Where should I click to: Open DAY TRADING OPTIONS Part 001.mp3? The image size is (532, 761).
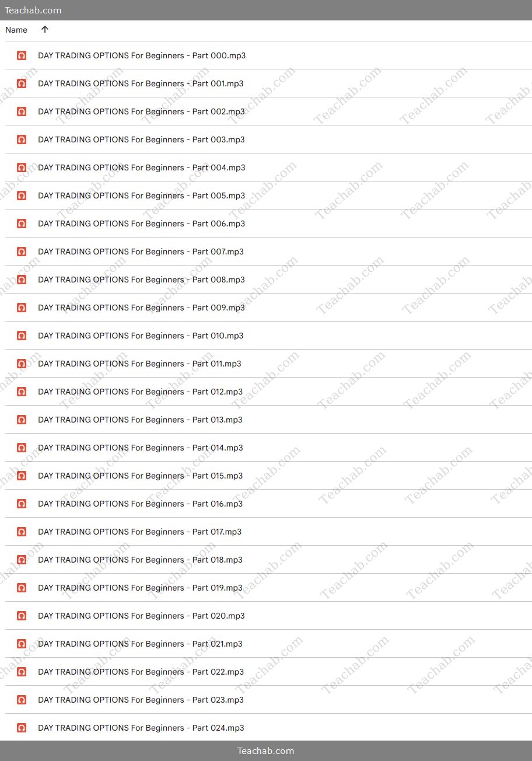coord(141,83)
